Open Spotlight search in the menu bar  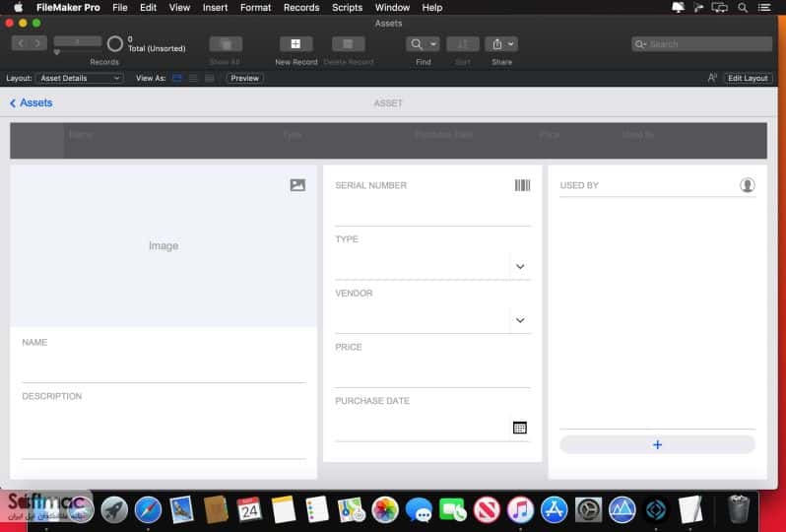click(743, 8)
